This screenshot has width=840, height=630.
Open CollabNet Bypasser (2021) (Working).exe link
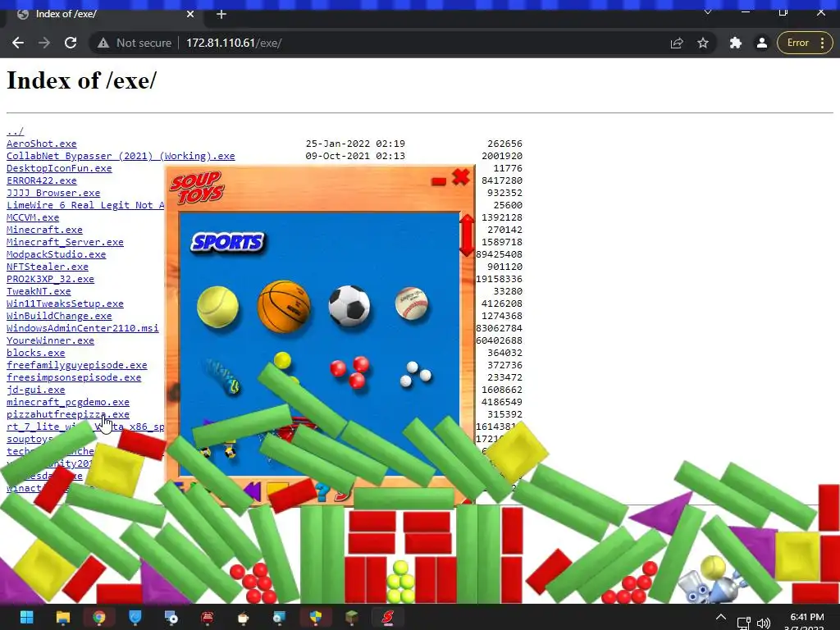pyautogui.click(x=121, y=156)
